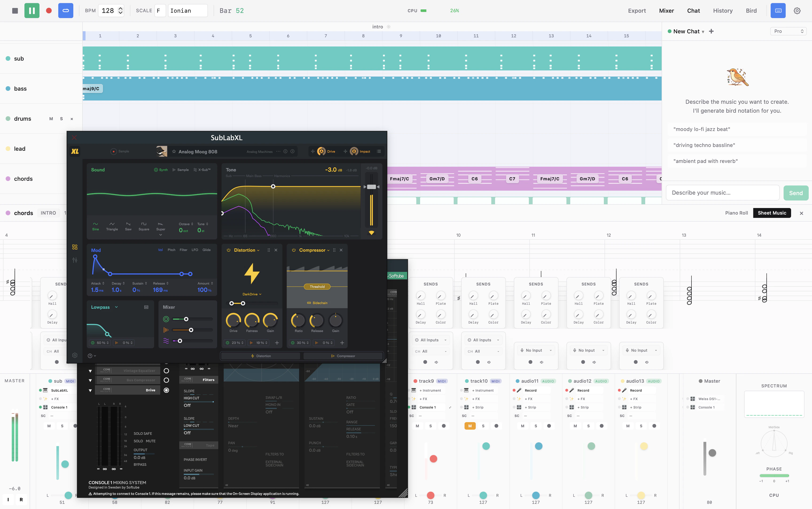Viewport: 812px width, 509px height.
Task: Select the Square waveform in SubLabXL
Action: (x=144, y=226)
